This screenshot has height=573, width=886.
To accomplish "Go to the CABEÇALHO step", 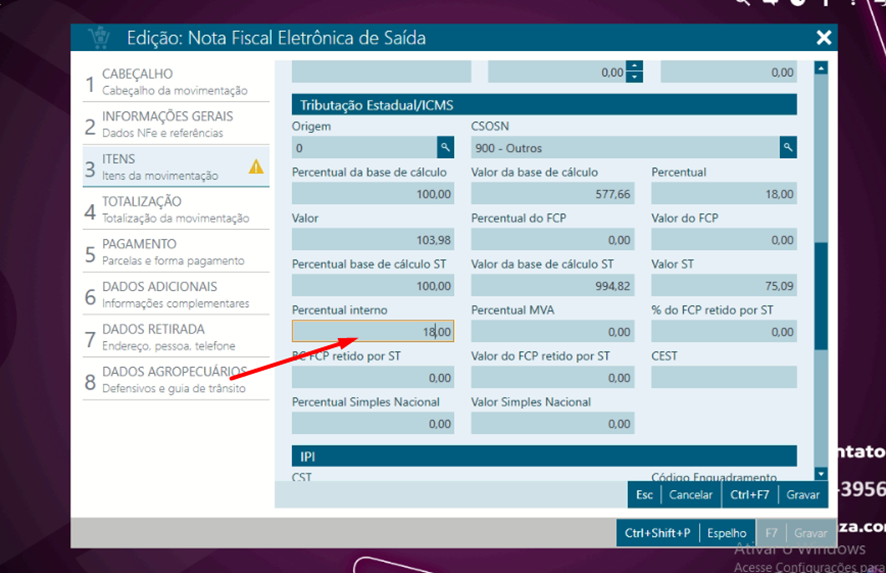I will click(176, 81).
